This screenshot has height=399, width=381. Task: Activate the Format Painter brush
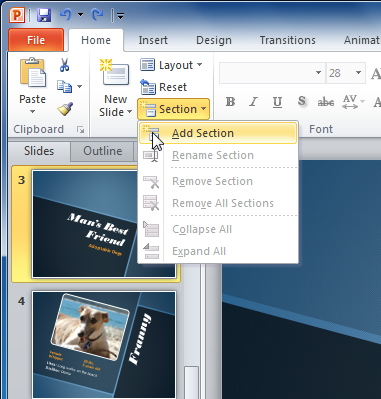(x=65, y=109)
